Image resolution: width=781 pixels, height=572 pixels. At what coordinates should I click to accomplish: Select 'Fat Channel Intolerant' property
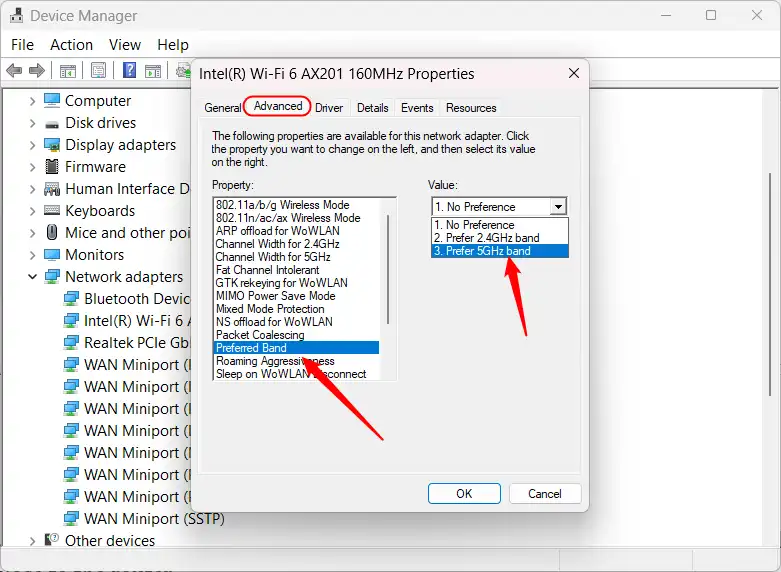(297, 270)
